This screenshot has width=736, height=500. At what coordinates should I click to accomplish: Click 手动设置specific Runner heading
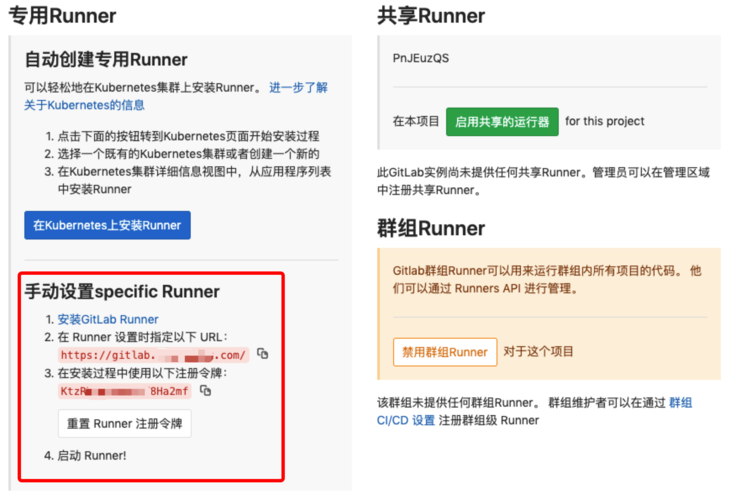pyautogui.click(x=122, y=292)
